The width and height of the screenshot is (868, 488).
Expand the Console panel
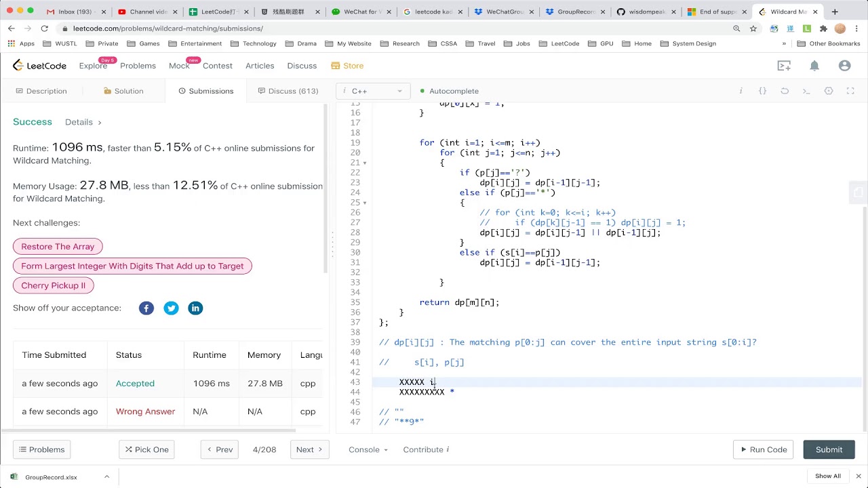tap(368, 449)
